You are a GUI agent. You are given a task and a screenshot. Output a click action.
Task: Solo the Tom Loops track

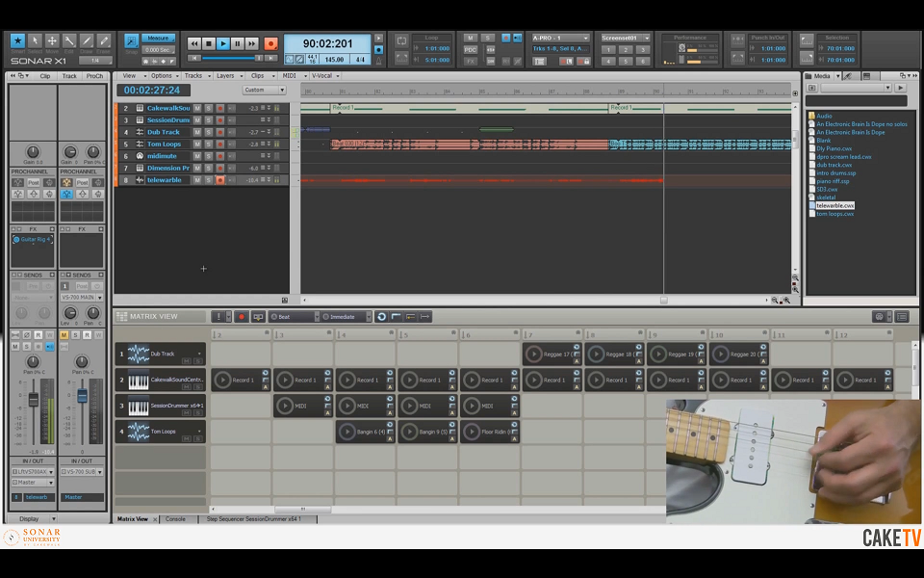208,144
